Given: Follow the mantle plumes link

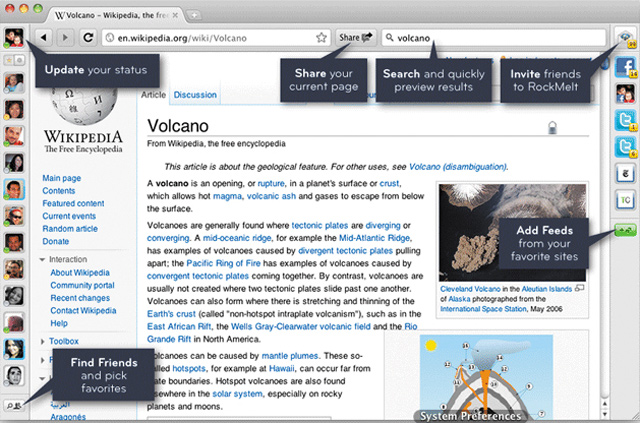Looking at the screenshot, I should point(289,356).
